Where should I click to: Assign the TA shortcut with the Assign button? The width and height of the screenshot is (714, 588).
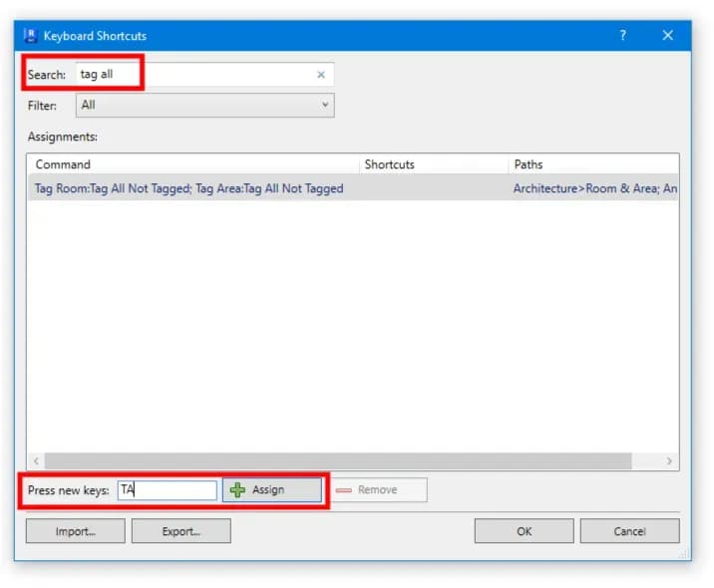(272, 490)
